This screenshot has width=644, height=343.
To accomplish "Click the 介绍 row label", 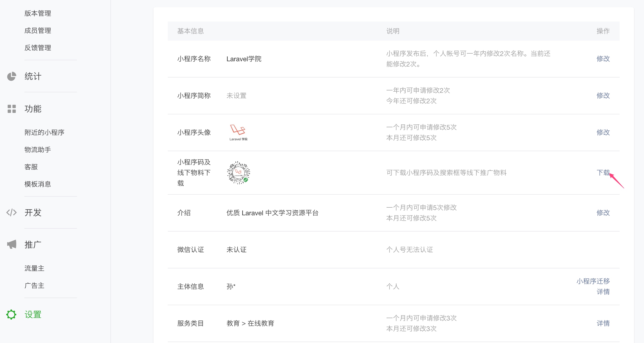I will tap(184, 213).
